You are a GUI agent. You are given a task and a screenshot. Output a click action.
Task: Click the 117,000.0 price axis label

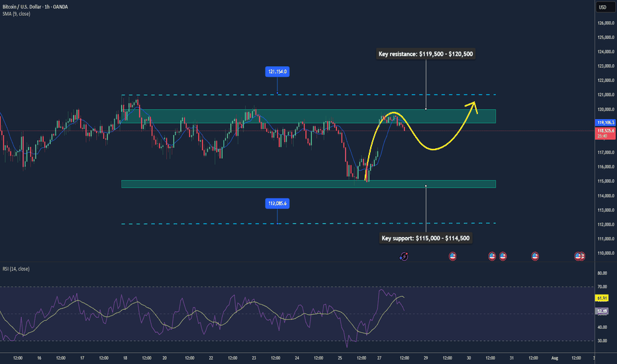click(x=606, y=152)
